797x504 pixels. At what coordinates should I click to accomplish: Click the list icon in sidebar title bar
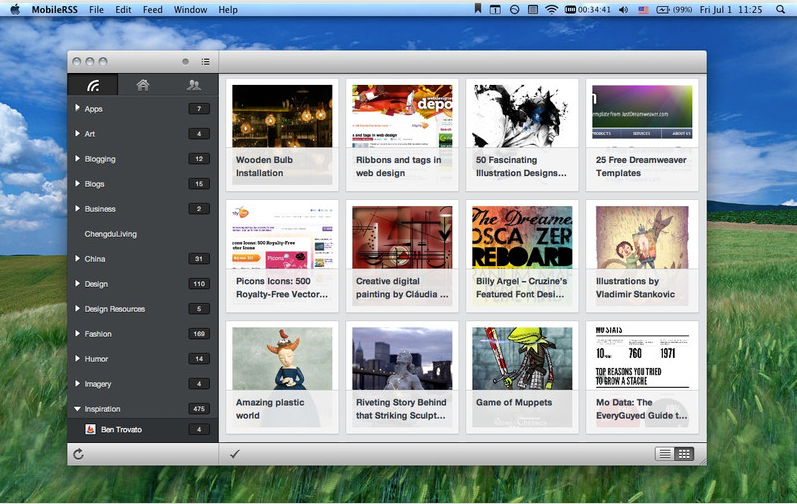click(205, 61)
